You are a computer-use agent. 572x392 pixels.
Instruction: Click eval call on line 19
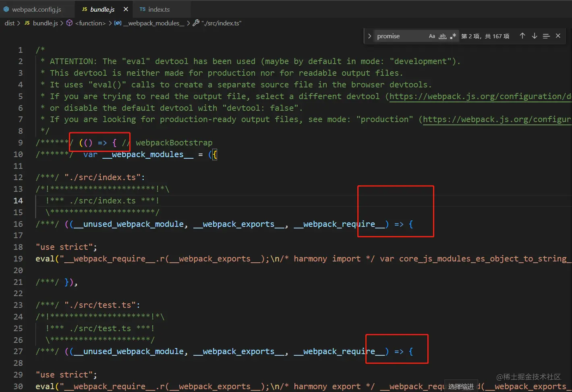45,259
